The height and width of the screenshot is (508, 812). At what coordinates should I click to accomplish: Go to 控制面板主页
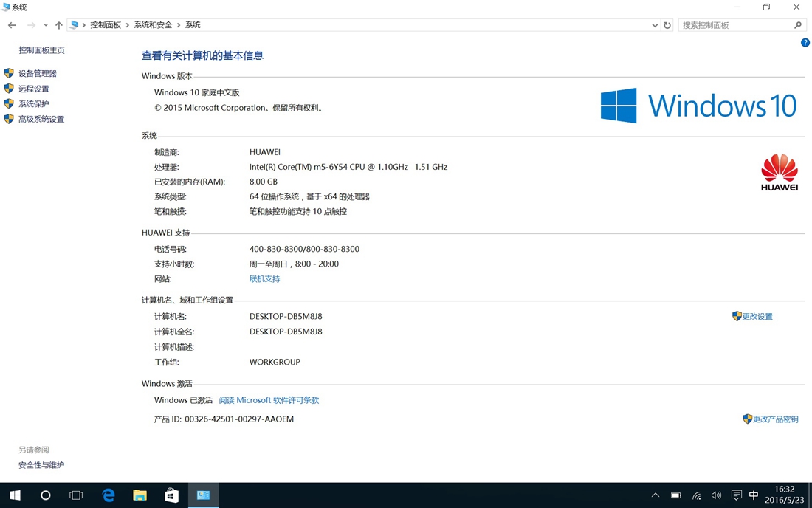(41, 50)
